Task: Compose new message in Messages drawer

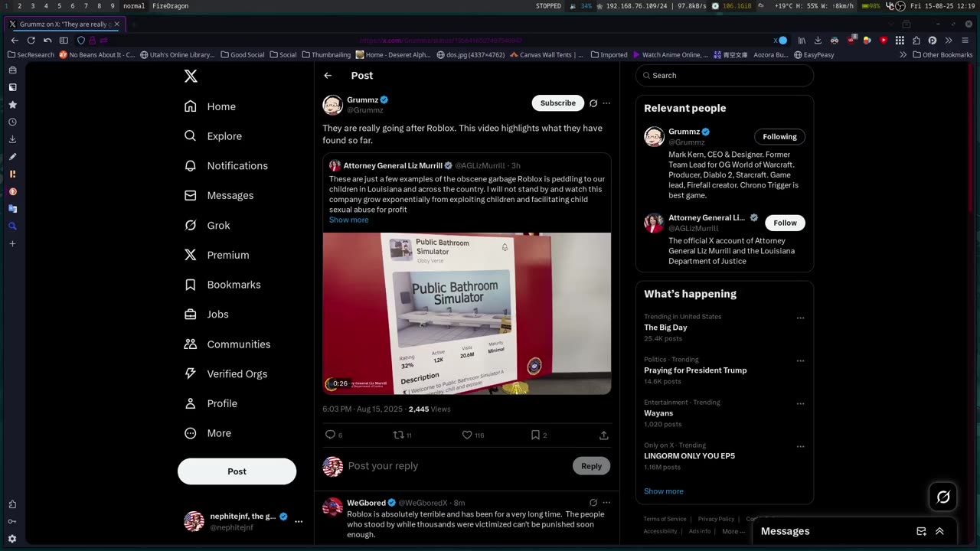Action: click(x=921, y=531)
